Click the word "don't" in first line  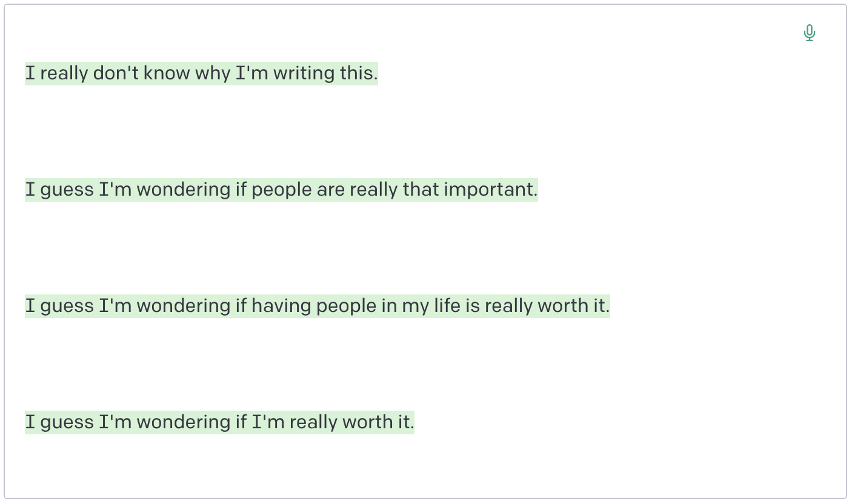tap(115, 73)
